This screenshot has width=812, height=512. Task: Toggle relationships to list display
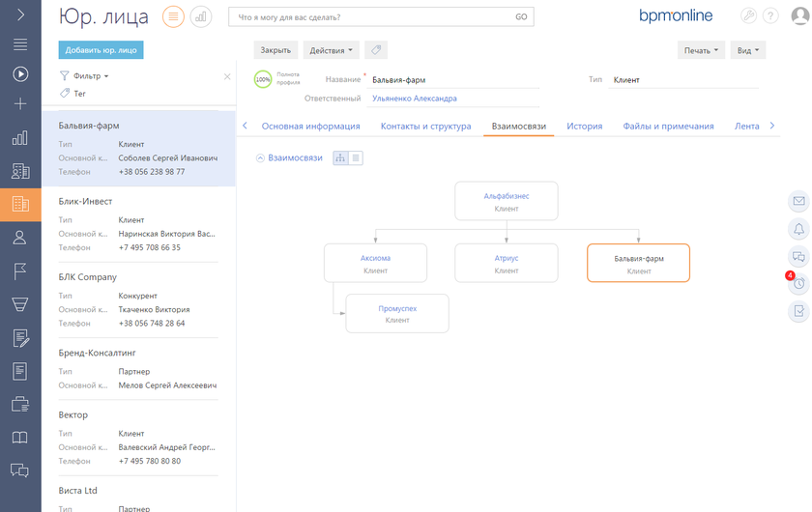[356, 157]
